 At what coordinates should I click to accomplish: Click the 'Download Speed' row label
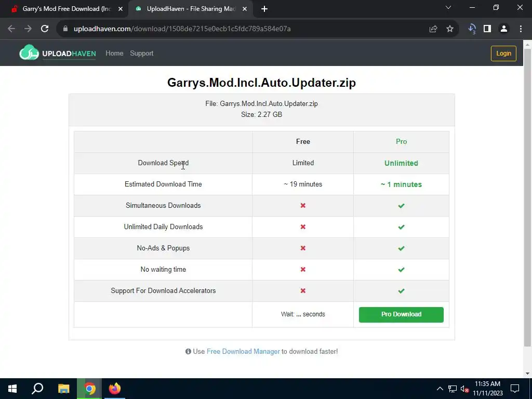[163, 163]
